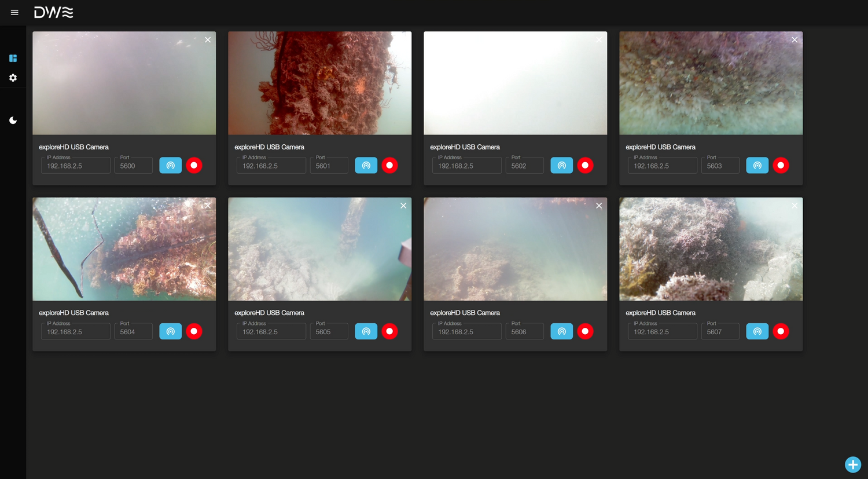Close the port 5605 camera card
Image resolution: width=868 pixels, height=479 pixels.
403,206
